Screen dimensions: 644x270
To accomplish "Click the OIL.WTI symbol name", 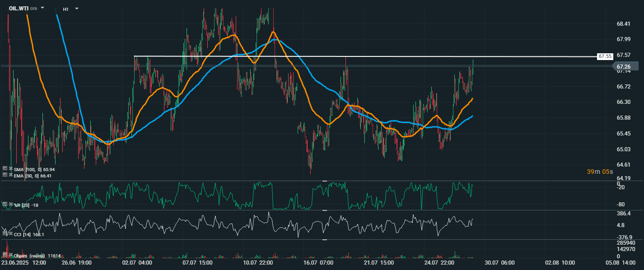I will [x=19, y=8].
